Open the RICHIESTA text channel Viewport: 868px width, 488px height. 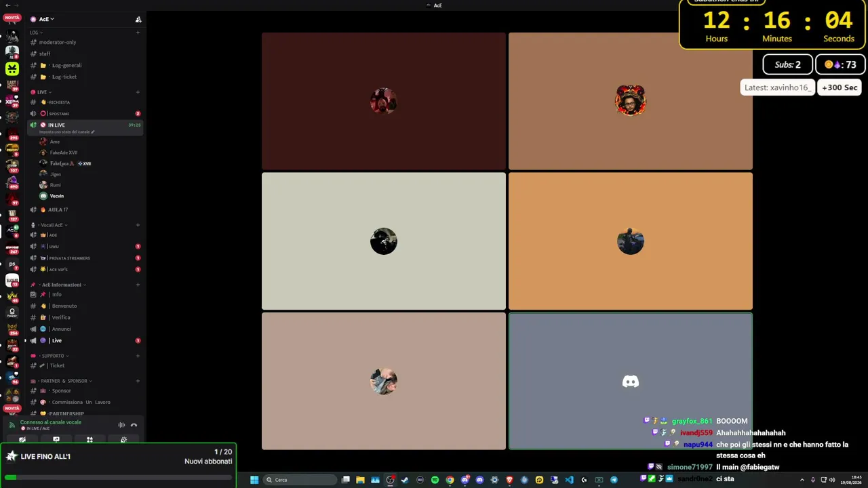tap(85, 102)
